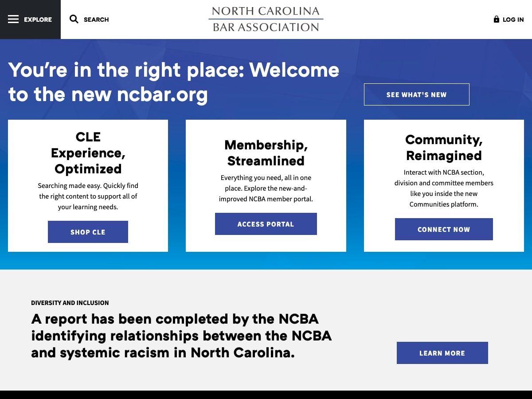
Task: Open the hamburger Explore menu icon
Action: (13, 20)
